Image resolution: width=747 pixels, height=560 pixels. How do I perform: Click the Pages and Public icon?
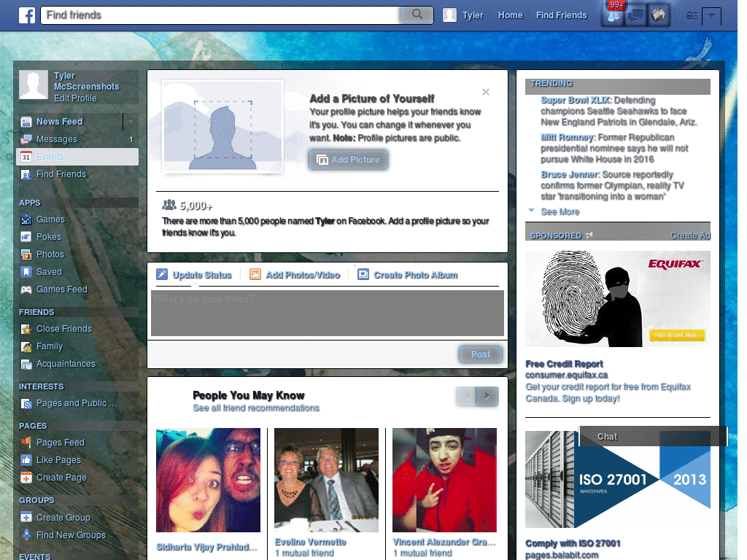point(26,404)
